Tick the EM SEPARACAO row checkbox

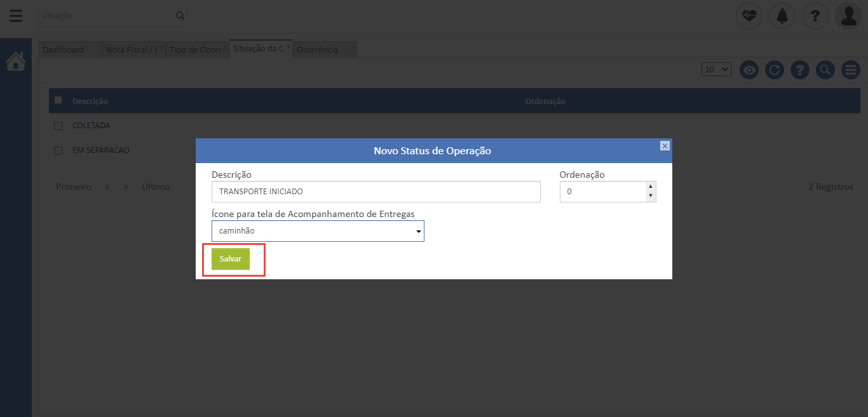click(x=58, y=150)
